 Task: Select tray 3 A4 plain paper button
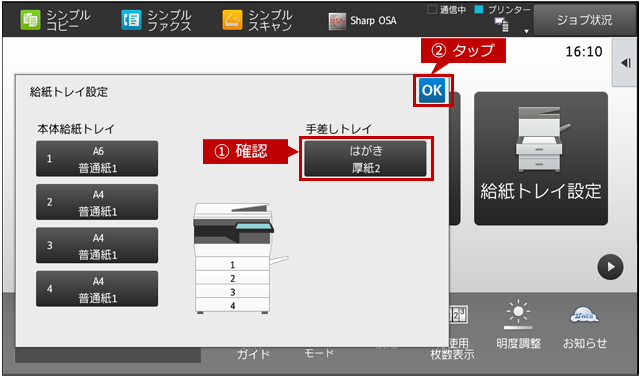(x=97, y=245)
